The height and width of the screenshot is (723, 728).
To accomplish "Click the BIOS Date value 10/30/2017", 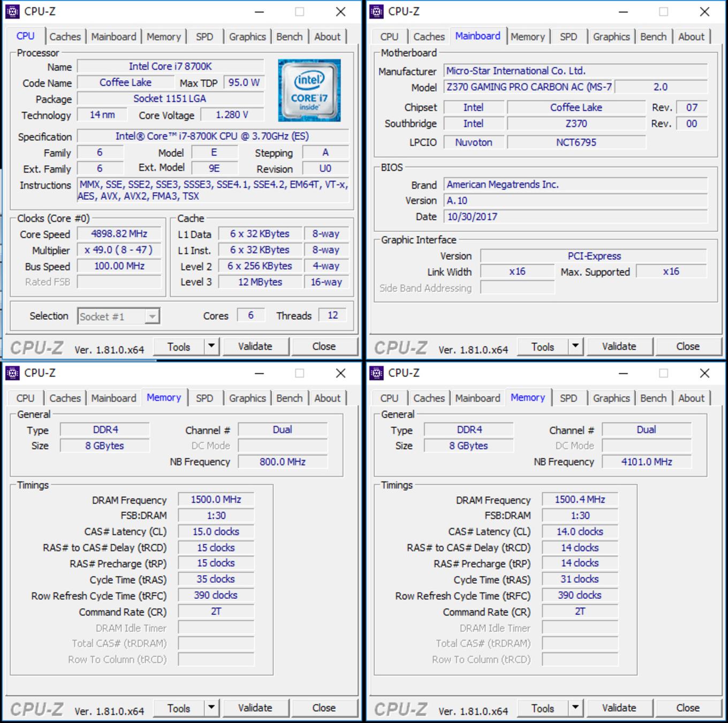I will [x=575, y=217].
